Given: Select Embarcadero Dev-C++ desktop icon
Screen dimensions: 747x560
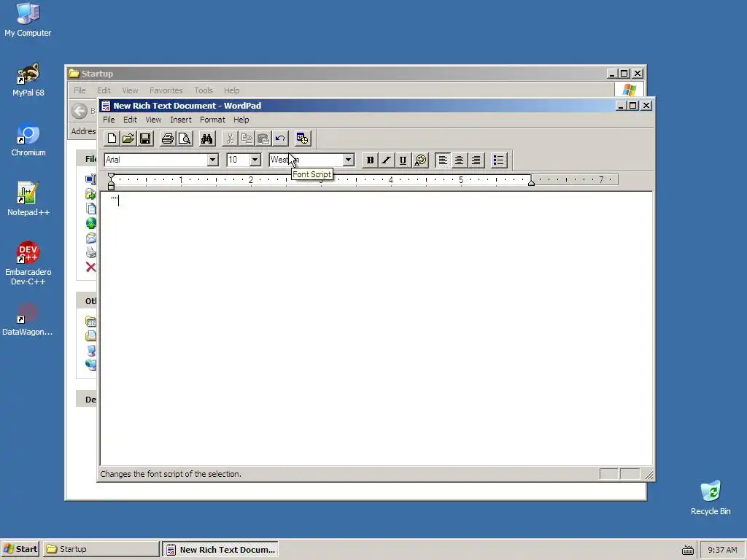Looking at the screenshot, I should (x=28, y=264).
